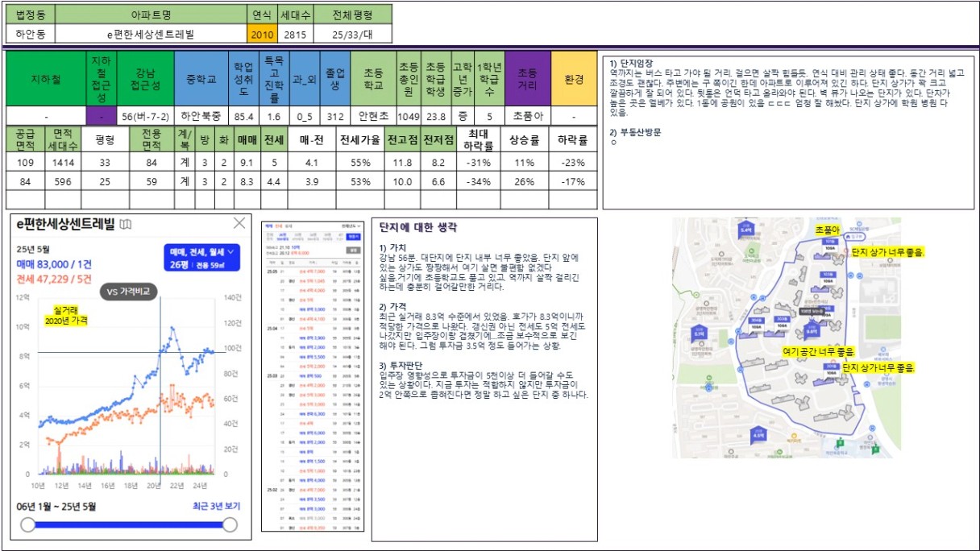The image size is (980, 551).
Task: Click the yellow 환경 header cell
Action: (x=574, y=80)
